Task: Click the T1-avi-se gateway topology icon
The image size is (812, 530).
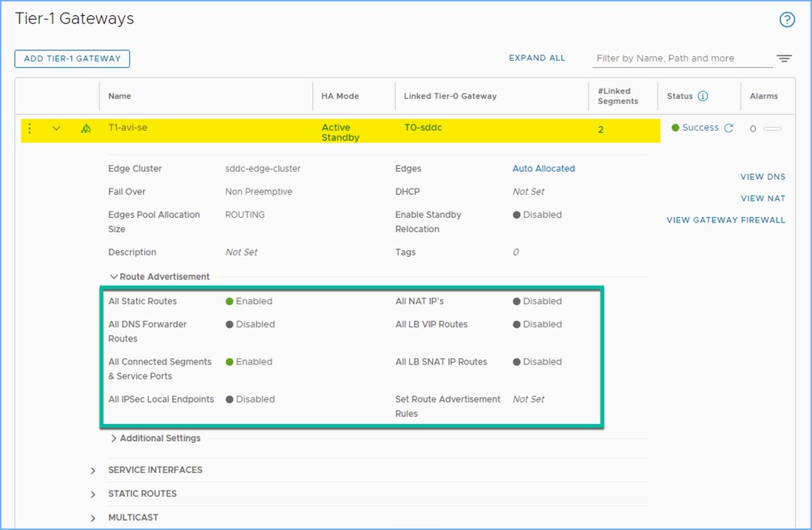Action: click(x=86, y=128)
